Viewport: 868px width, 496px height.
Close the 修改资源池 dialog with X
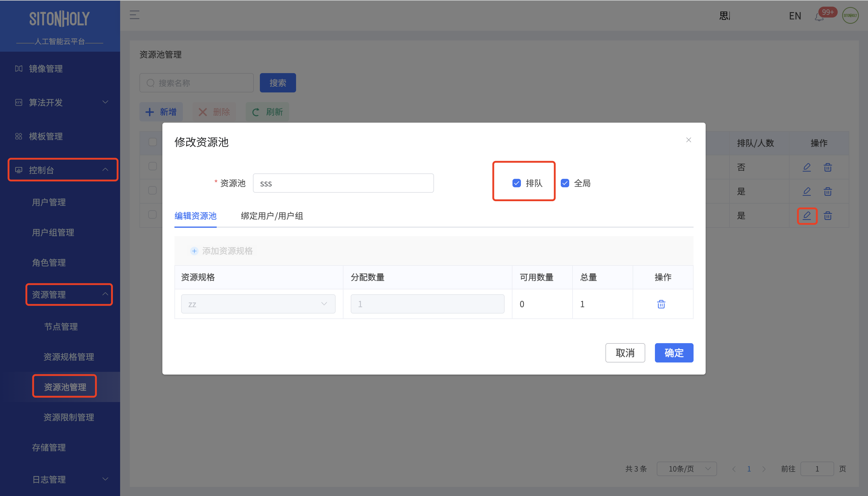(688, 140)
